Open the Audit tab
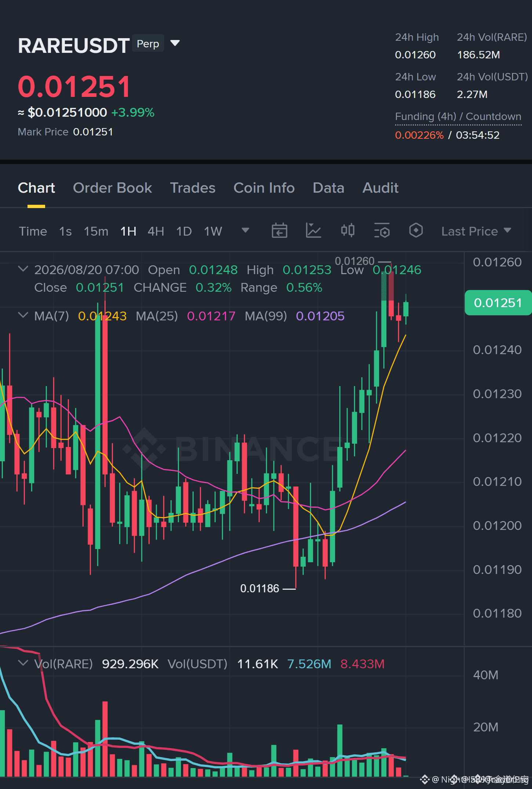The width and height of the screenshot is (532, 789). pyautogui.click(x=380, y=188)
